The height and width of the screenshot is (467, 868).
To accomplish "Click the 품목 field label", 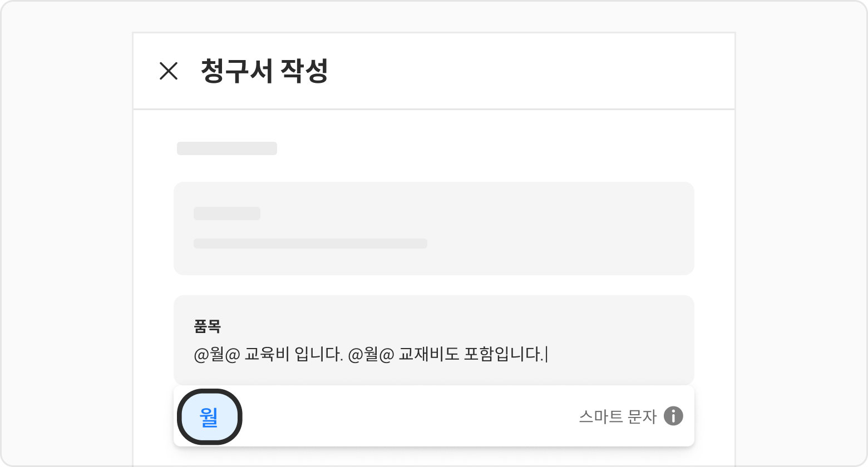I will tap(207, 326).
